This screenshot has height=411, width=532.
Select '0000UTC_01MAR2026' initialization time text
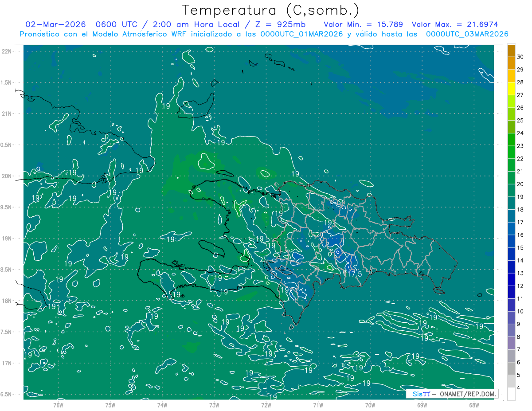302,34
